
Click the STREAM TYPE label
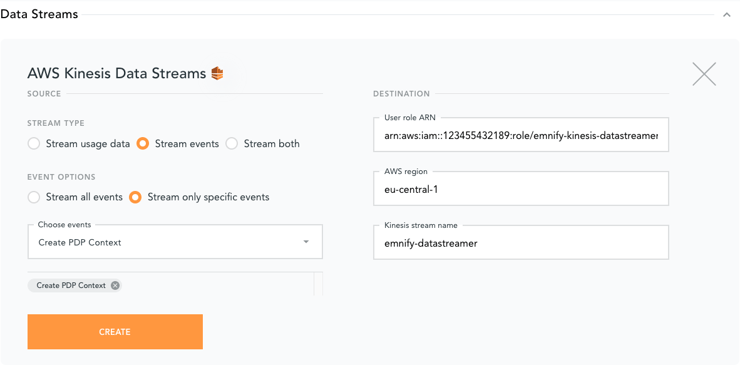coord(56,123)
